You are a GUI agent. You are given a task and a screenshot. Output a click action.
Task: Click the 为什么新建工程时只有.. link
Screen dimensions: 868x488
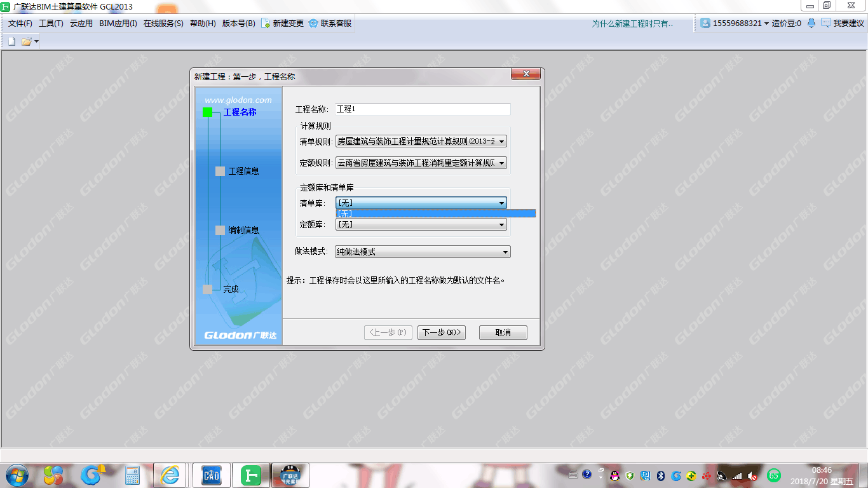pos(632,24)
